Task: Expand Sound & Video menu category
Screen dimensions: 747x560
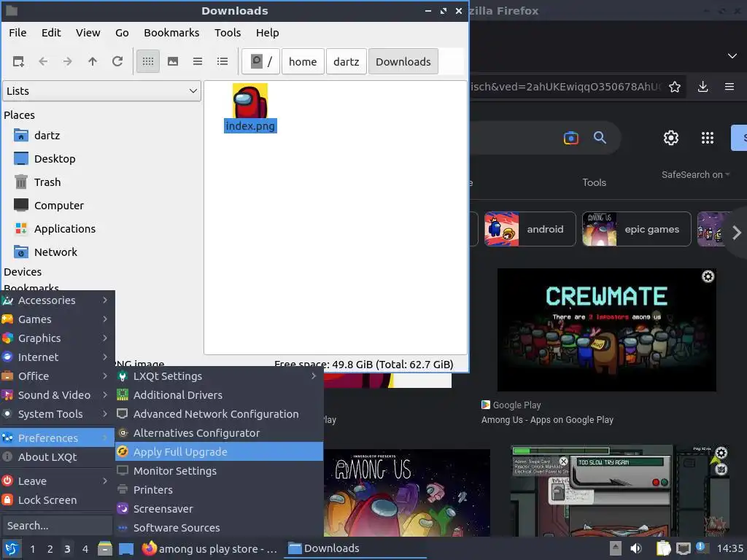Action: [57, 395]
